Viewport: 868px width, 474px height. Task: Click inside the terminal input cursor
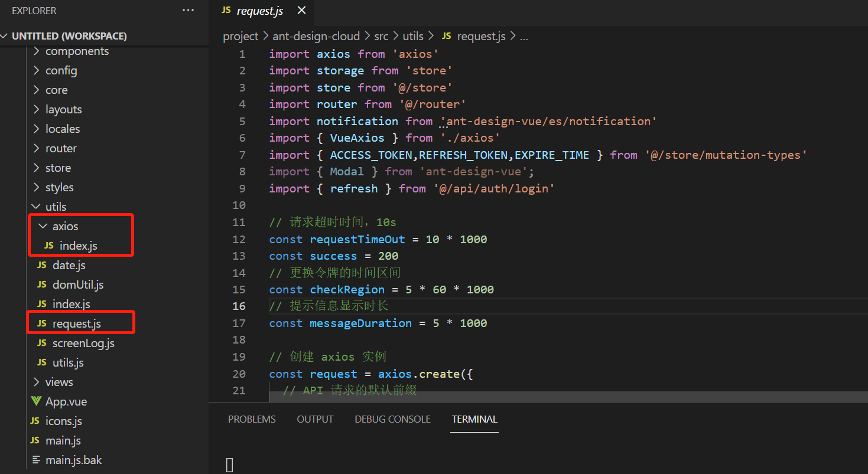pos(230,465)
